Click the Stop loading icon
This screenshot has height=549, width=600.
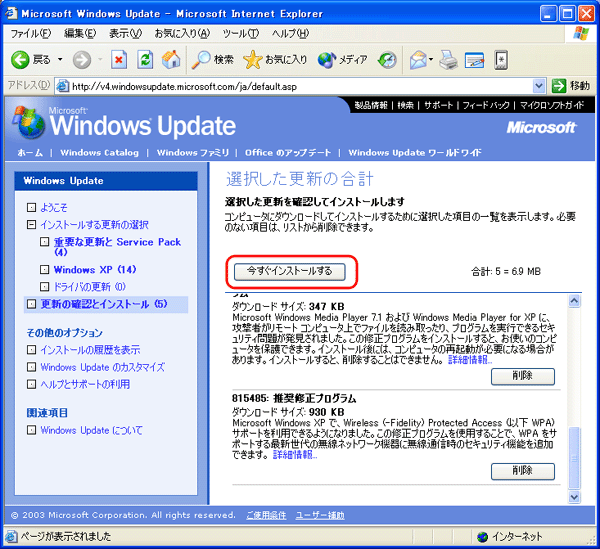(x=119, y=60)
